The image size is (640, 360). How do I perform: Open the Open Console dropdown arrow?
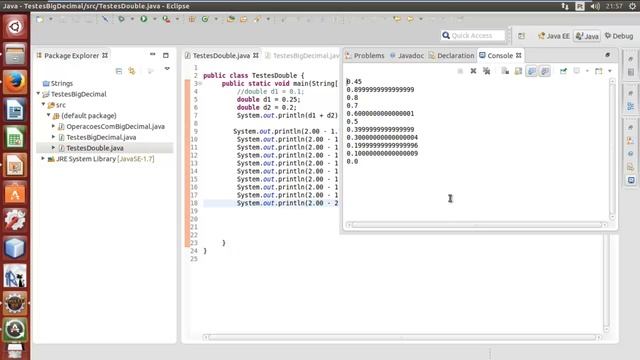[x=610, y=71]
